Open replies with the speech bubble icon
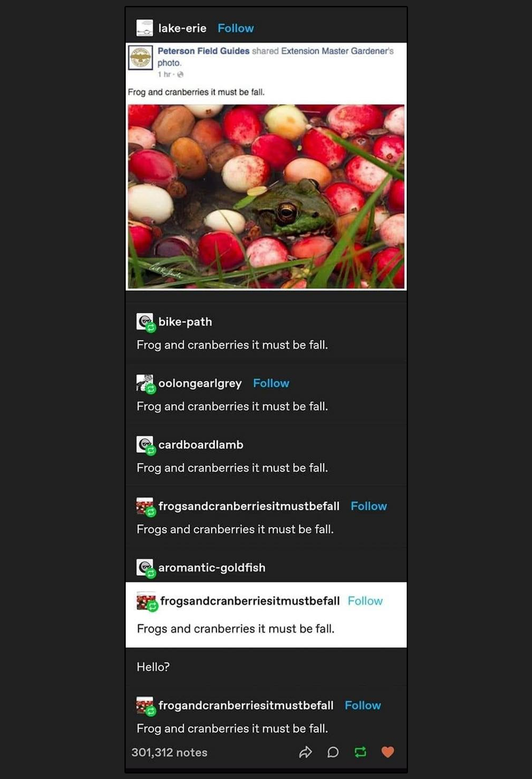Screen dimensions: 532x779 tap(333, 752)
